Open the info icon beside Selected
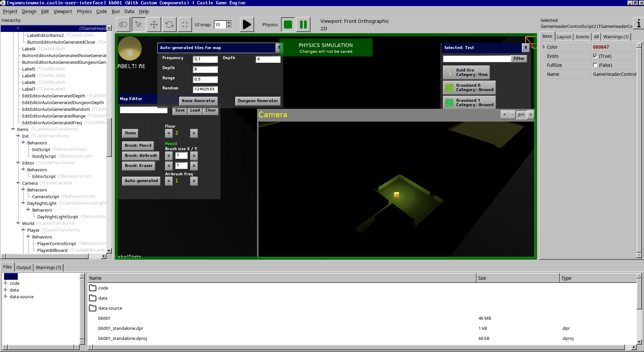The image size is (644, 352). 638,23
